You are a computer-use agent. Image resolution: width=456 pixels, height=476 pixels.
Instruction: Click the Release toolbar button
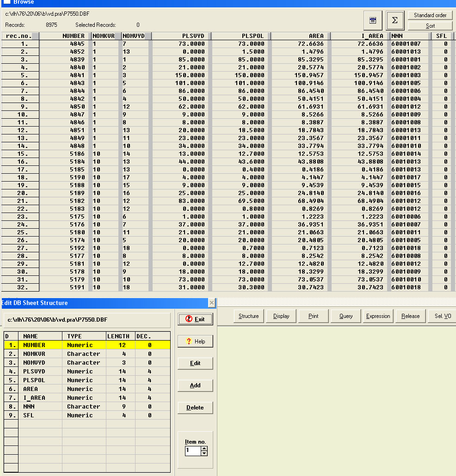[x=410, y=316]
